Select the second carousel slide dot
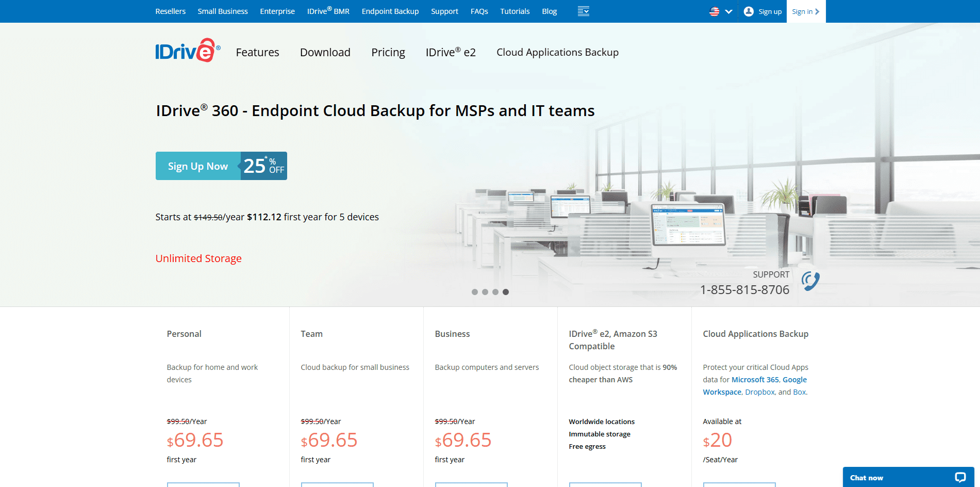The image size is (980, 487). pyautogui.click(x=485, y=292)
